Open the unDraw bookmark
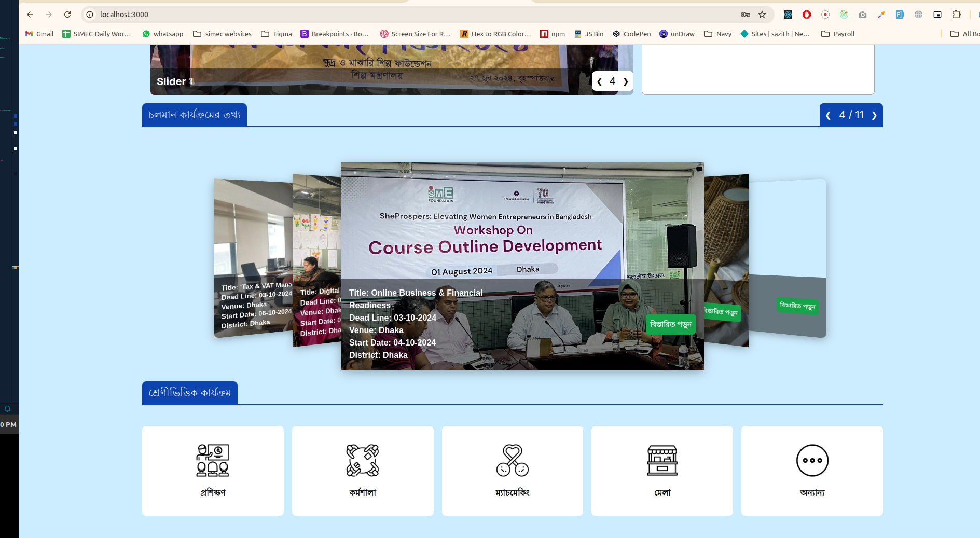980x538 pixels. click(677, 34)
